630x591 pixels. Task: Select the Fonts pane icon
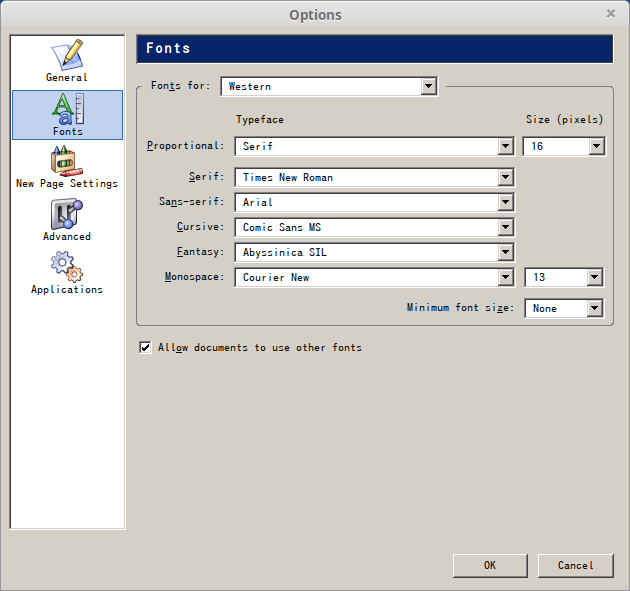click(68, 109)
